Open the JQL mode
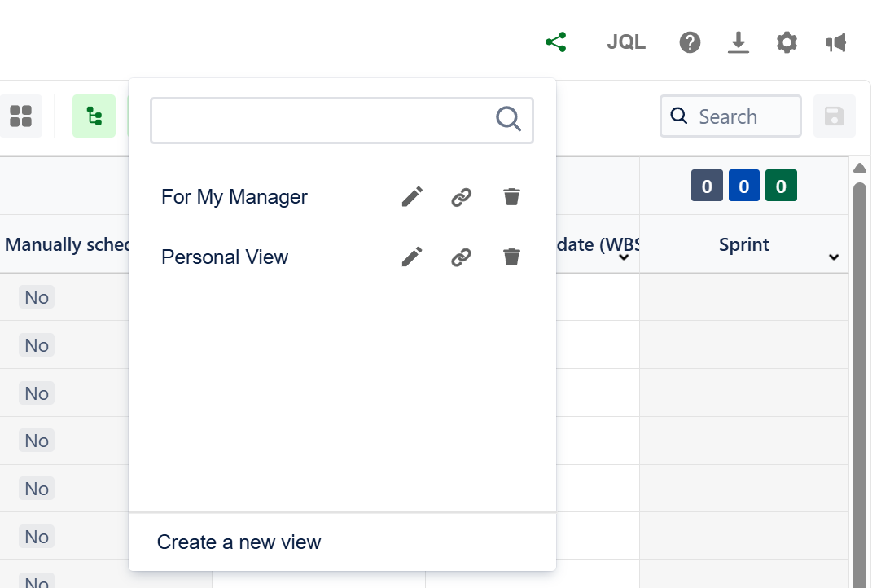The width and height of the screenshot is (881, 588). click(x=625, y=42)
